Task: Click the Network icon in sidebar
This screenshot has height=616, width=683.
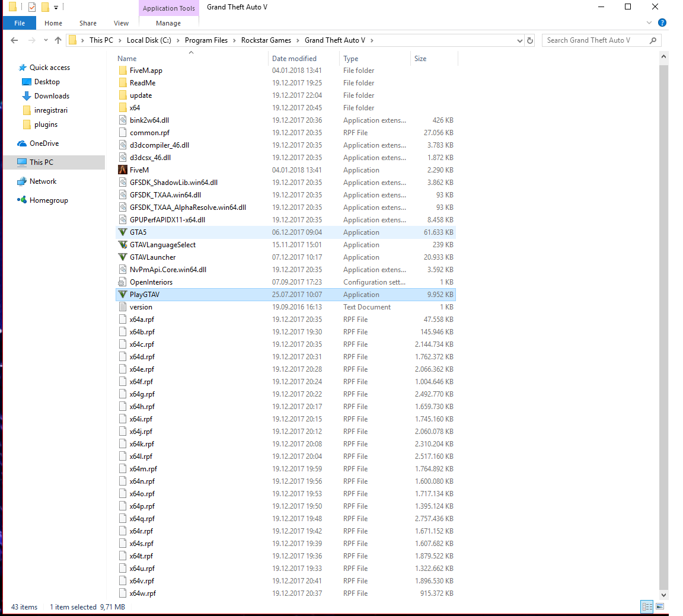Action: 22,181
